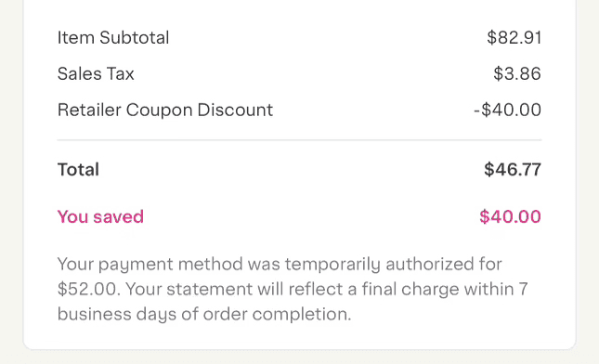The height and width of the screenshot is (364, 599).
Task: Click the Sales Tax label
Action: click(96, 73)
